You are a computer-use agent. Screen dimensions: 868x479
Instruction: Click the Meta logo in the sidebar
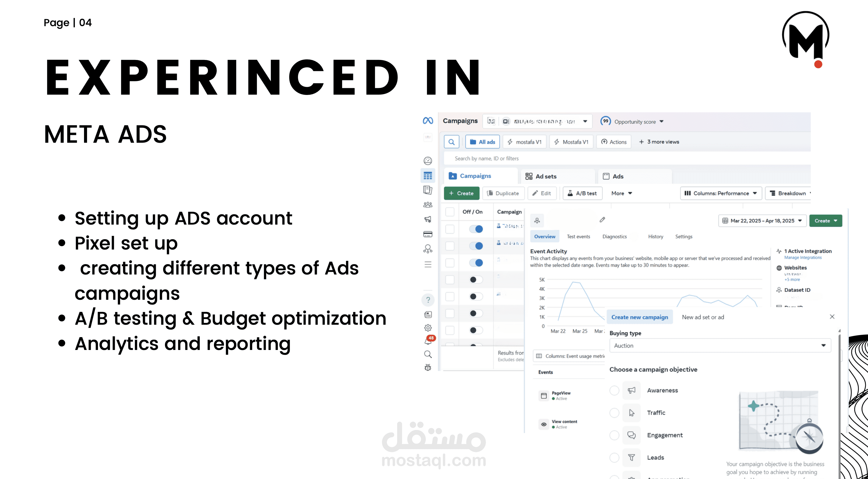tap(428, 121)
